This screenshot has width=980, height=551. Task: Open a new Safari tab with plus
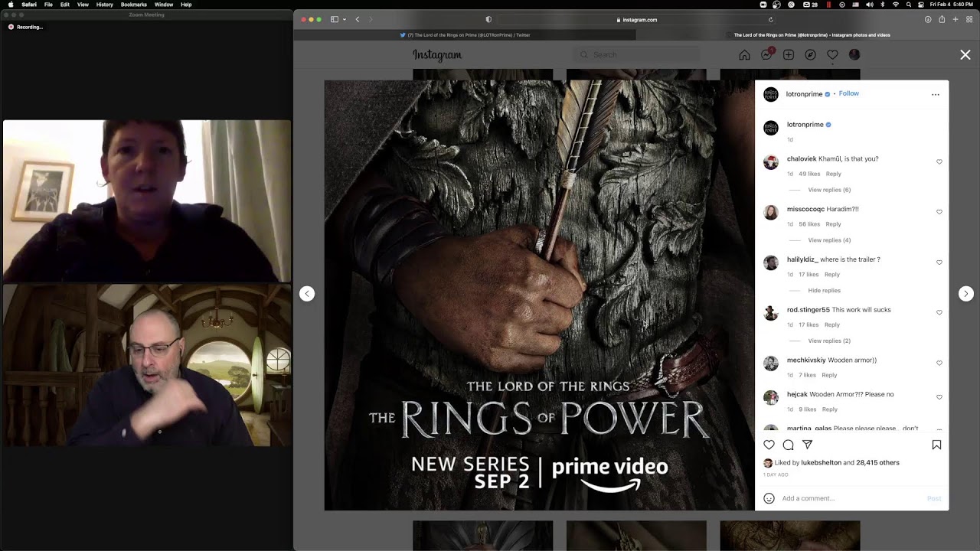click(x=955, y=19)
